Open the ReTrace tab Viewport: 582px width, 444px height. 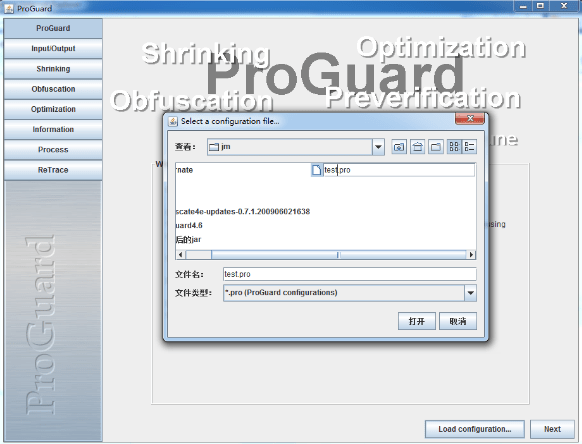tap(53, 170)
